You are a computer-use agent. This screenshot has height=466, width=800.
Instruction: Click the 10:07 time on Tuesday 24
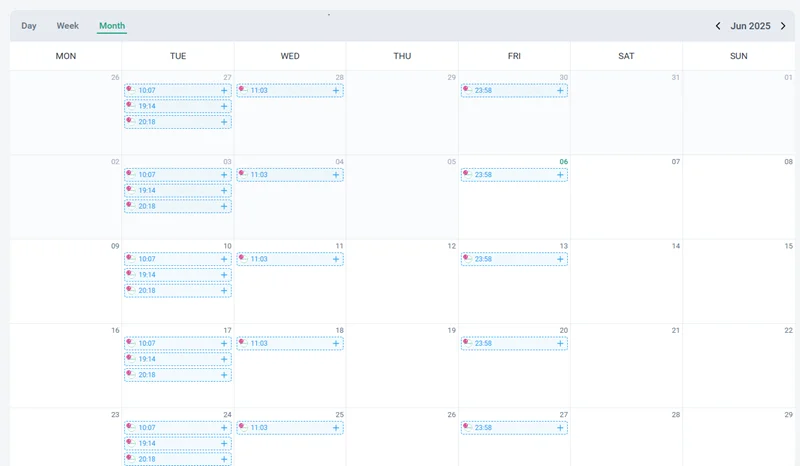[x=147, y=428]
